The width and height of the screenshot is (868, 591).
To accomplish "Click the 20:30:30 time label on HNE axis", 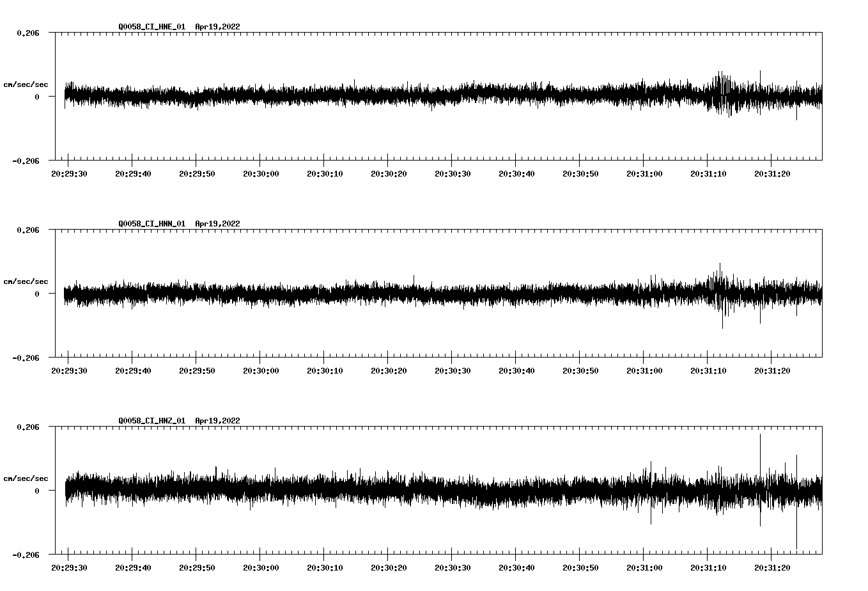I will [453, 174].
